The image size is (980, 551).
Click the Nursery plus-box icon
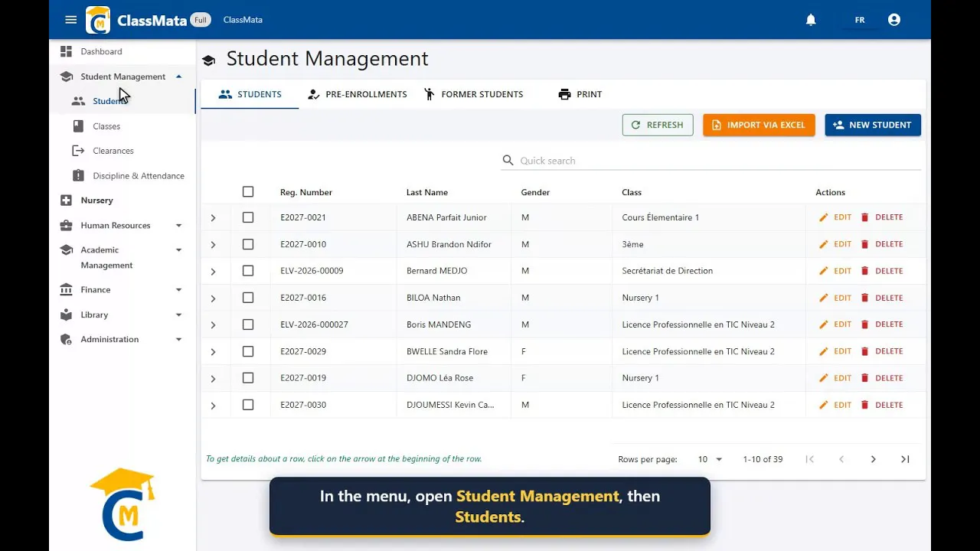[66, 201]
